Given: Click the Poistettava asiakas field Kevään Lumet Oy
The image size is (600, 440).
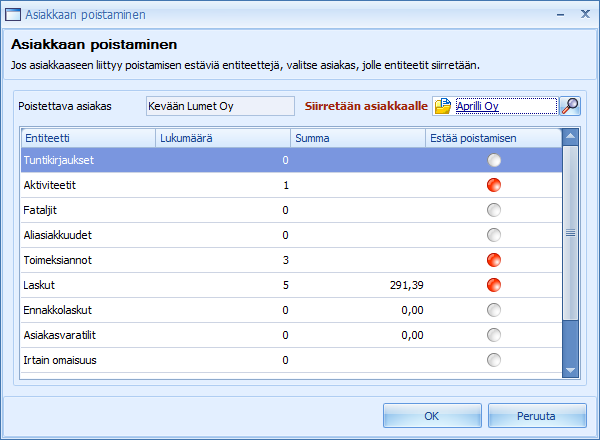Looking at the screenshot, I should (220, 106).
